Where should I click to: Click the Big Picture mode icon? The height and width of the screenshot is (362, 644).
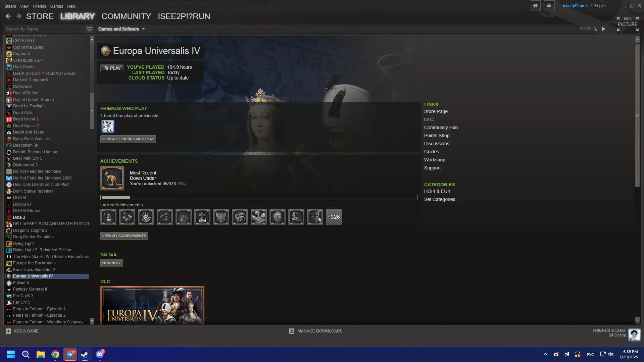point(628,24)
